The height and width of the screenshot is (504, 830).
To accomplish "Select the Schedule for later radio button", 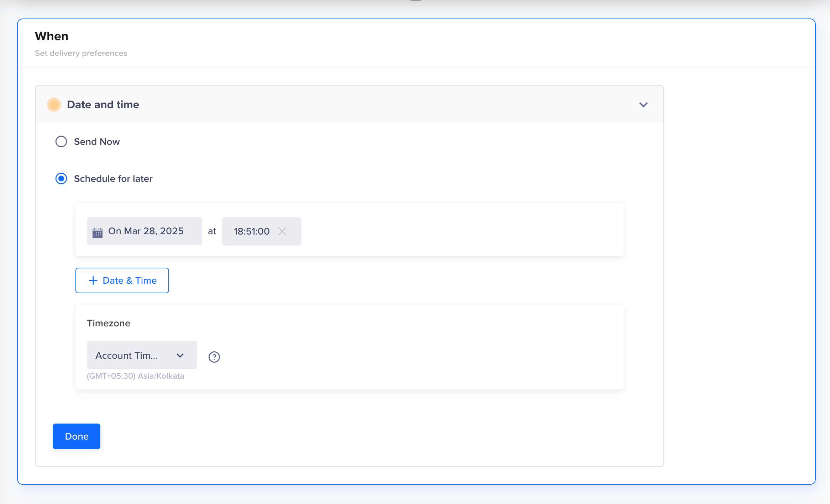I will [61, 179].
